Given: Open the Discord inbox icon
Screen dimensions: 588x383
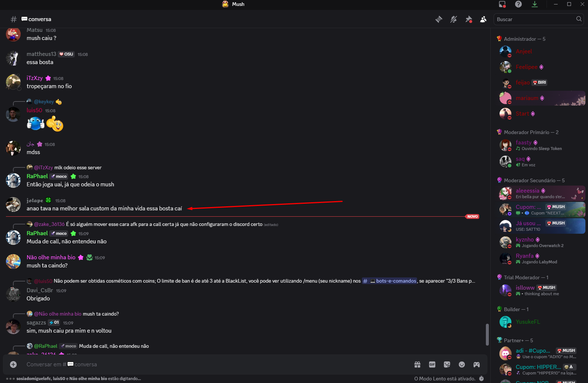Looking at the screenshot, I should coord(502,4).
